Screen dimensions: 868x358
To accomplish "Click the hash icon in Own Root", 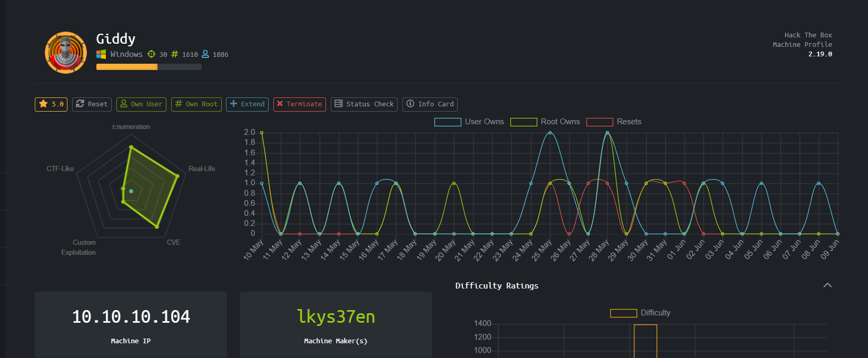I will click(179, 104).
